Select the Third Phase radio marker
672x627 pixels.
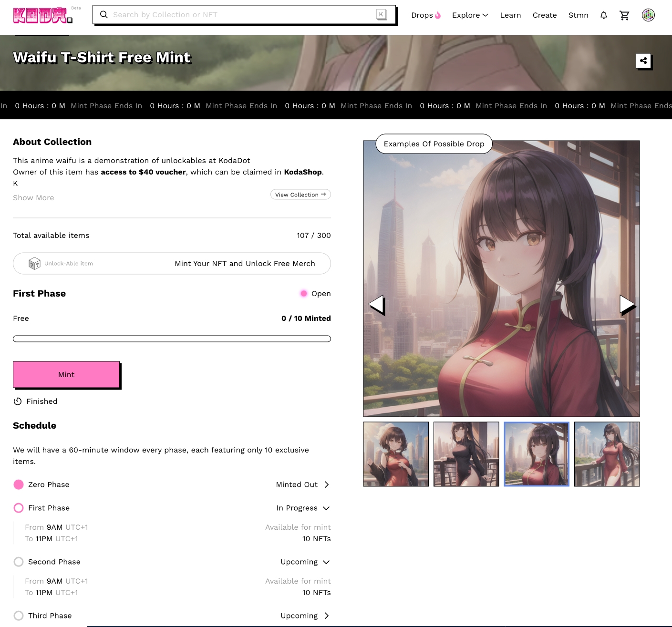pyautogui.click(x=19, y=616)
